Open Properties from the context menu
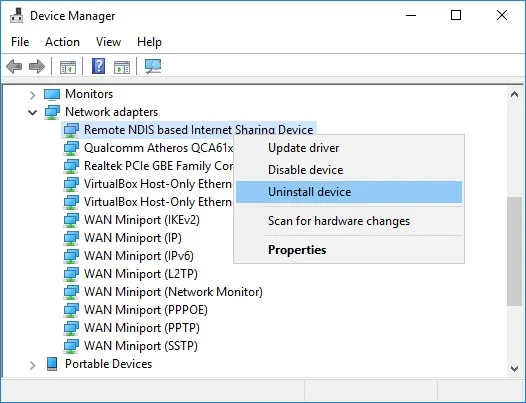 coord(349,250)
